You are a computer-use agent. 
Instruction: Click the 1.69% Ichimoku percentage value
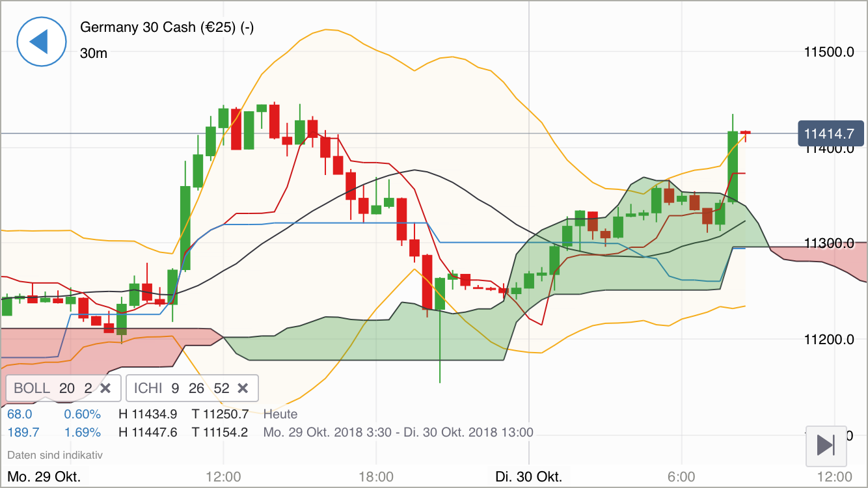(x=82, y=431)
